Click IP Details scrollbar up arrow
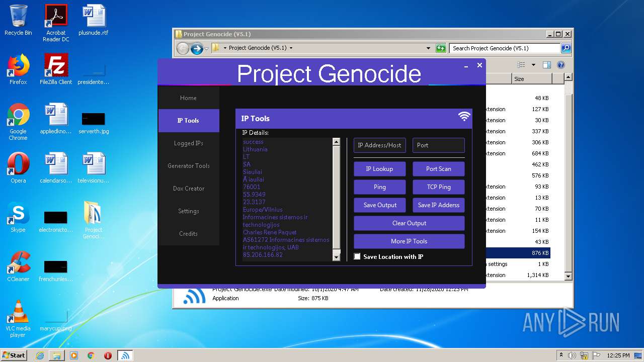This screenshot has width=644, height=362. click(x=337, y=142)
